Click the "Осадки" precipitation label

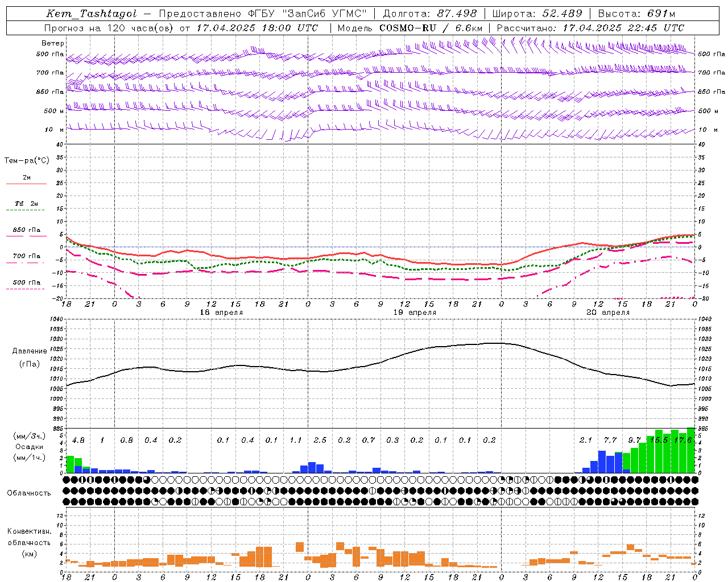click(x=30, y=447)
